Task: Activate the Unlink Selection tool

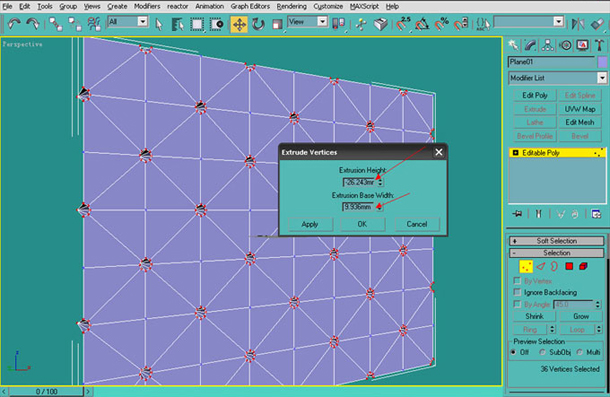Action: click(x=74, y=24)
